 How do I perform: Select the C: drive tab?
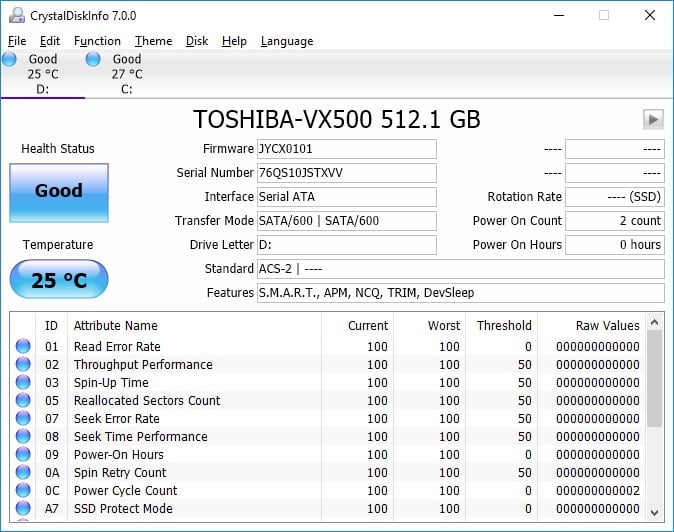[127, 74]
